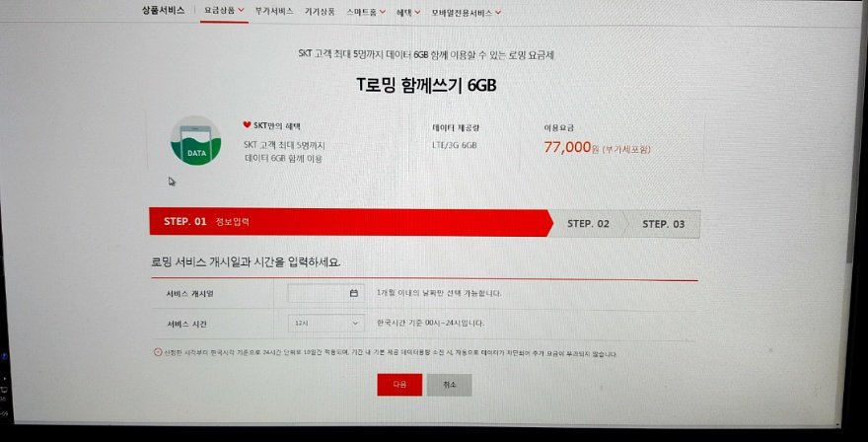Go to the 기기상품 menu item

(x=320, y=12)
